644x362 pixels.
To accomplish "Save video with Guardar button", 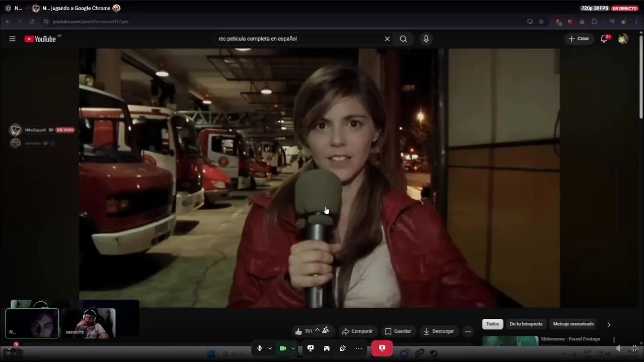I will [398, 331].
